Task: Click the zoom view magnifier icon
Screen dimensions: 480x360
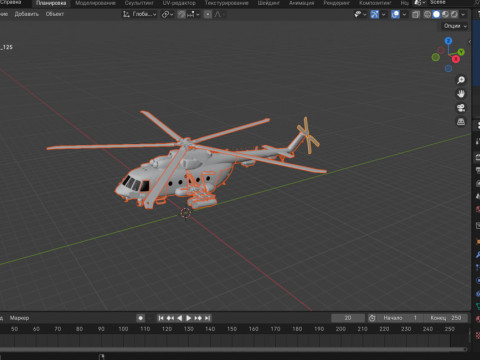Action: [x=461, y=80]
